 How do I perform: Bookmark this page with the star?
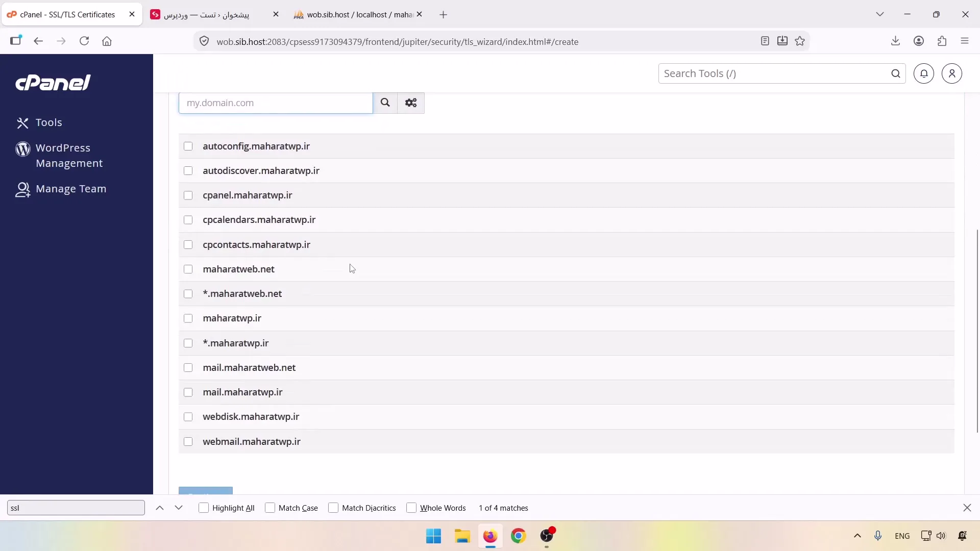click(x=800, y=41)
